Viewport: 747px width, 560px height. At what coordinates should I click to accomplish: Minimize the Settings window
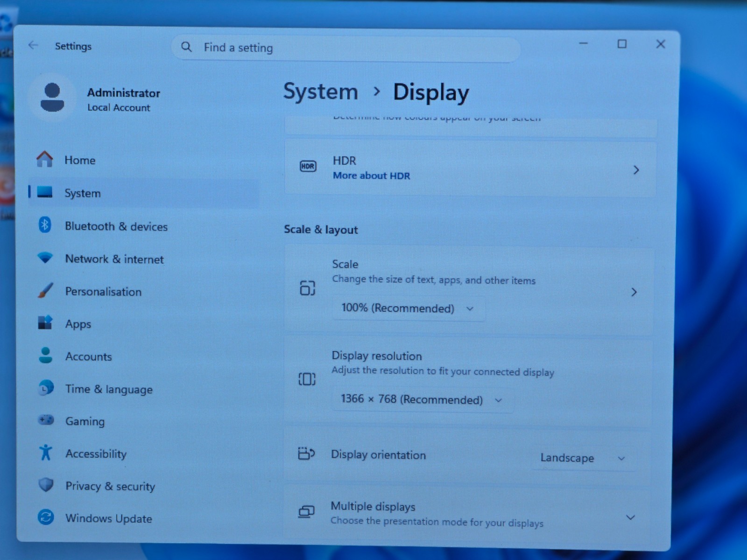click(x=584, y=43)
